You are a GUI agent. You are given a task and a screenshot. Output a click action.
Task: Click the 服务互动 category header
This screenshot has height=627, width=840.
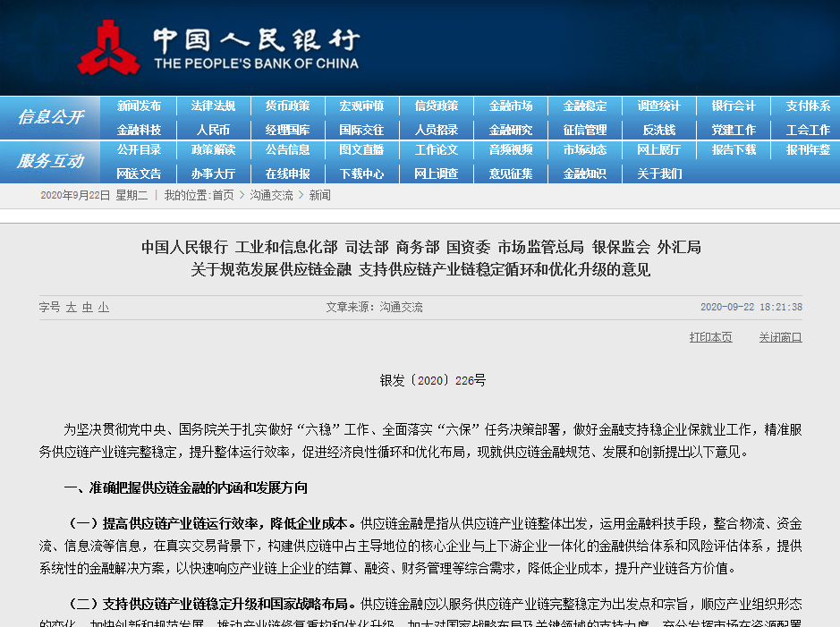[x=50, y=161]
